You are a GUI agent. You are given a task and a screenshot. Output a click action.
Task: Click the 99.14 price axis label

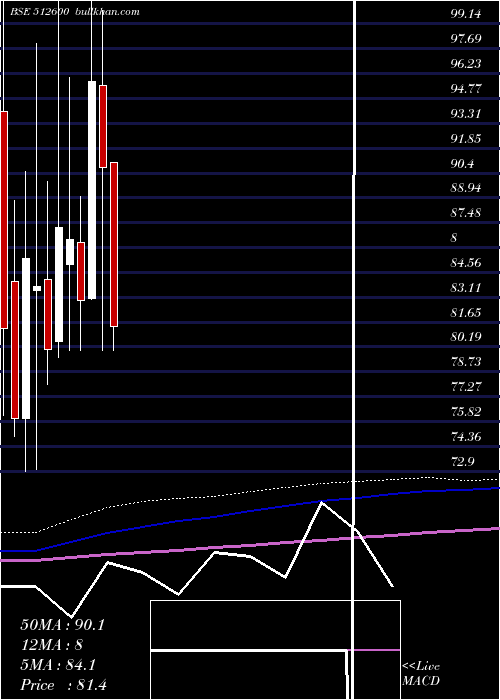pyautogui.click(x=466, y=14)
